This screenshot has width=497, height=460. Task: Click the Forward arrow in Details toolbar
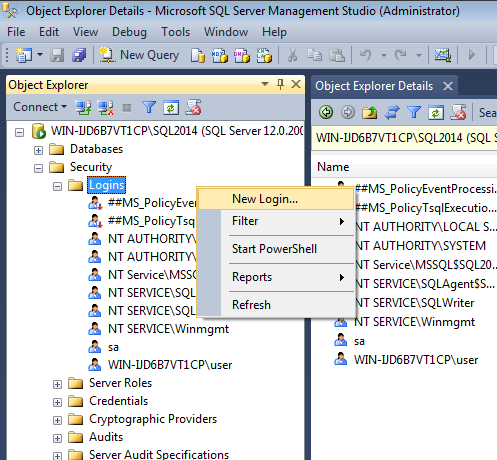[x=348, y=112]
